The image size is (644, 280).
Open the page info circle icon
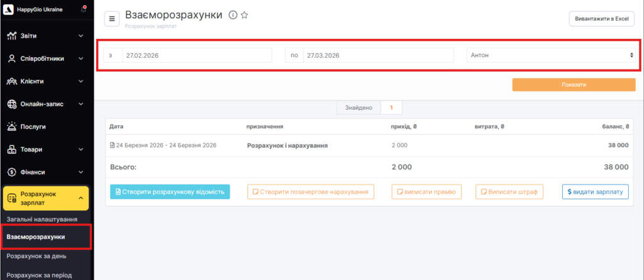pos(233,15)
